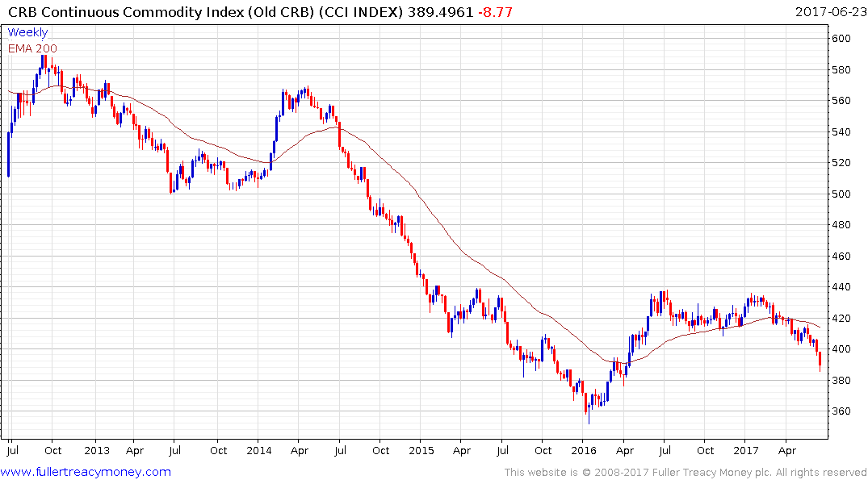This screenshot has width=868, height=484.
Task: Click the 360 price axis label
Action: [841, 411]
